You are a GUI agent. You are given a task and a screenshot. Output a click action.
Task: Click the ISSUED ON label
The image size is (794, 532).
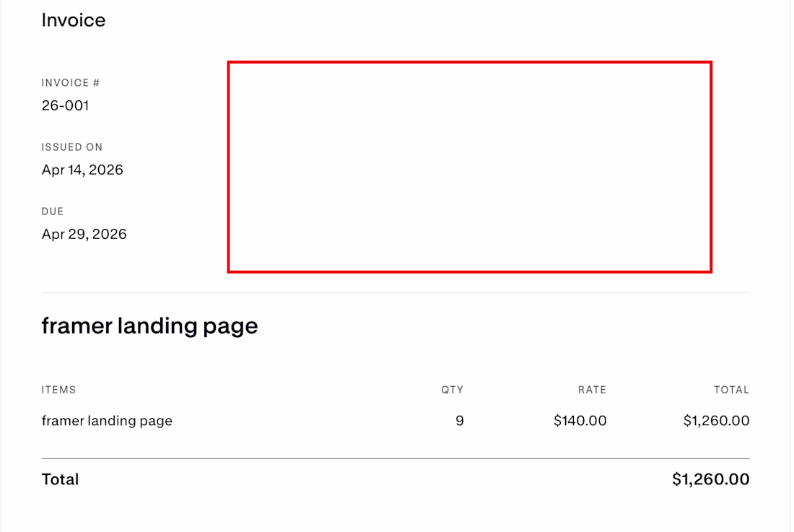pos(72,147)
